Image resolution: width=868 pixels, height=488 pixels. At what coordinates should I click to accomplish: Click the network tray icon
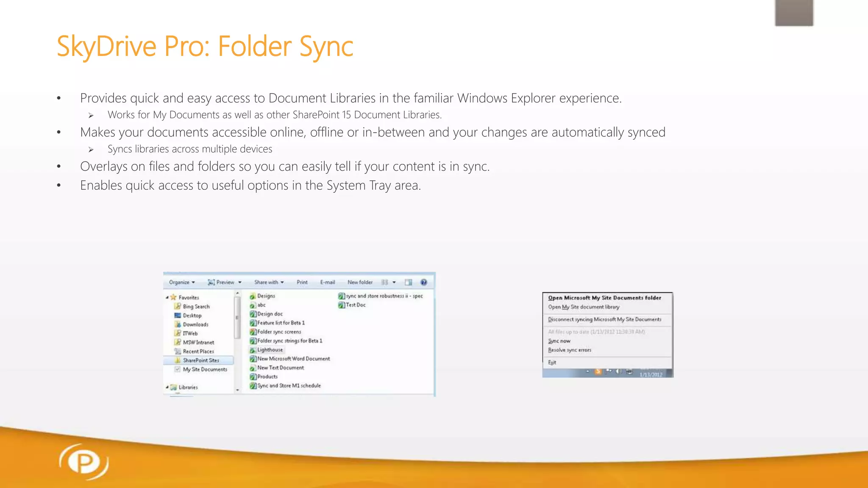629,372
